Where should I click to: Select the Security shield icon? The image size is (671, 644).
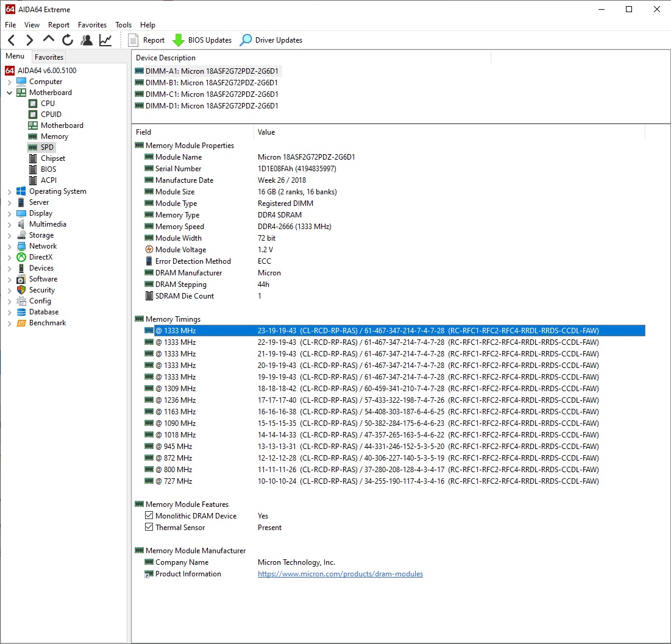point(21,290)
